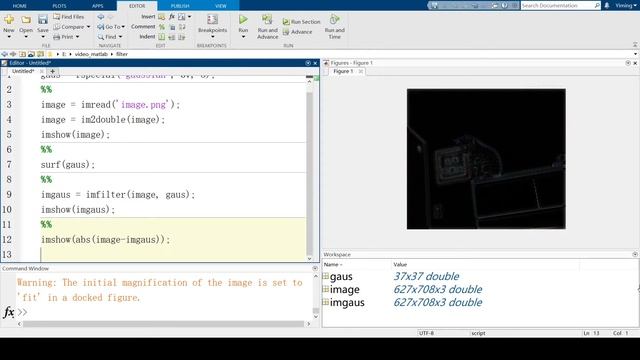
Task: Expand the New dropdown arrow
Action: (9, 37)
